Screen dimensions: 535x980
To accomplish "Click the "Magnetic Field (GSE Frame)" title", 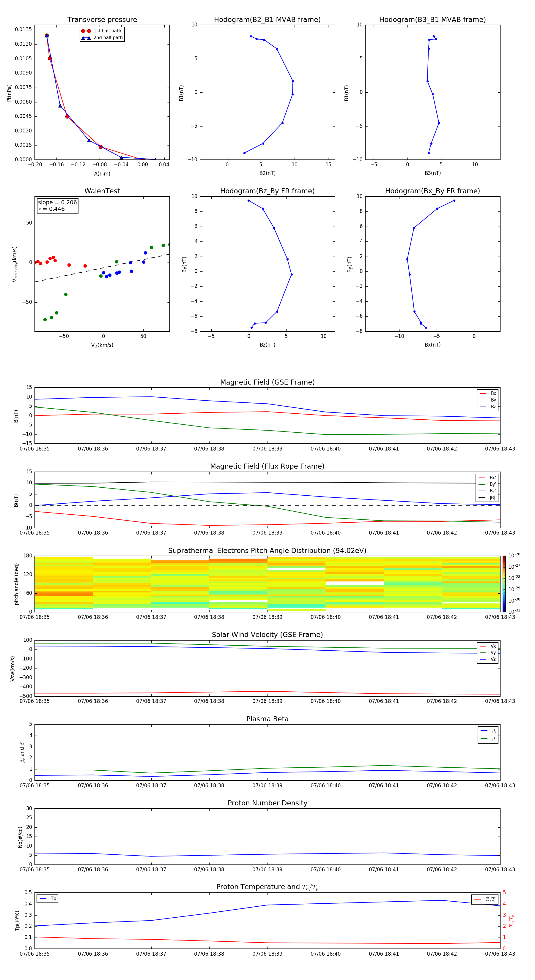I will [x=267, y=382].
